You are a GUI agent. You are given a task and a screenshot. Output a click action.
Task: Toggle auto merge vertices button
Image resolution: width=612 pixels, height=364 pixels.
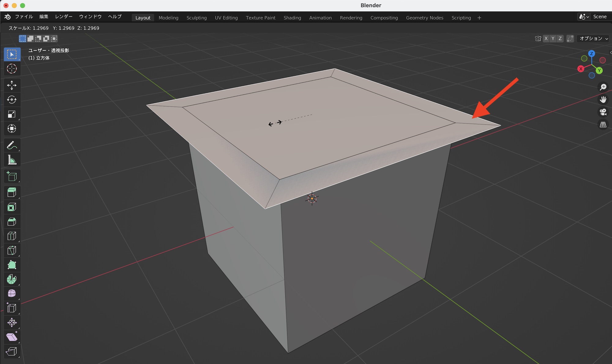(570, 39)
